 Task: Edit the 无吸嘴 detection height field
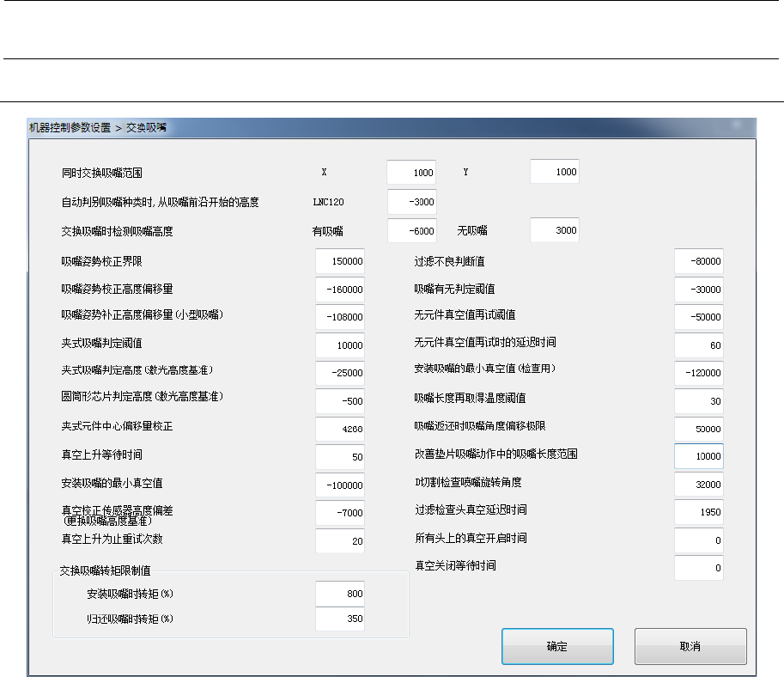(555, 230)
